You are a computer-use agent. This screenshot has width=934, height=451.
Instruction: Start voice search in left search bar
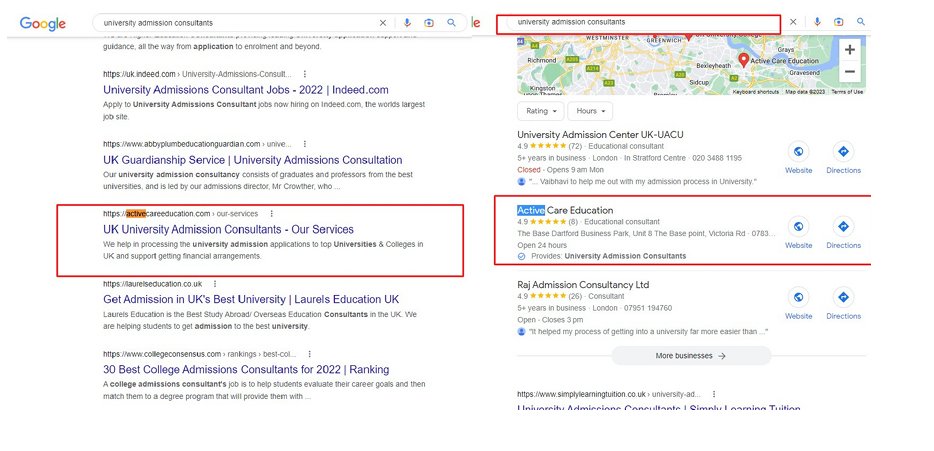(x=406, y=23)
